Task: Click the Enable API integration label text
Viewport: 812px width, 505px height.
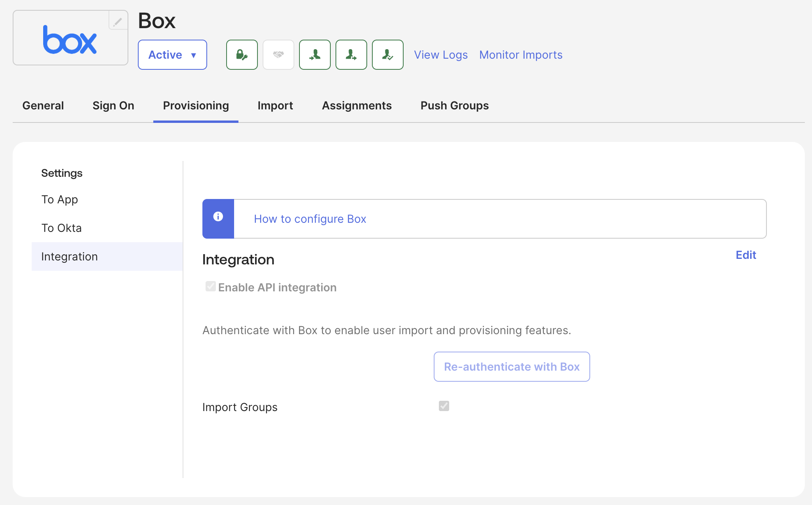Action: (x=277, y=287)
